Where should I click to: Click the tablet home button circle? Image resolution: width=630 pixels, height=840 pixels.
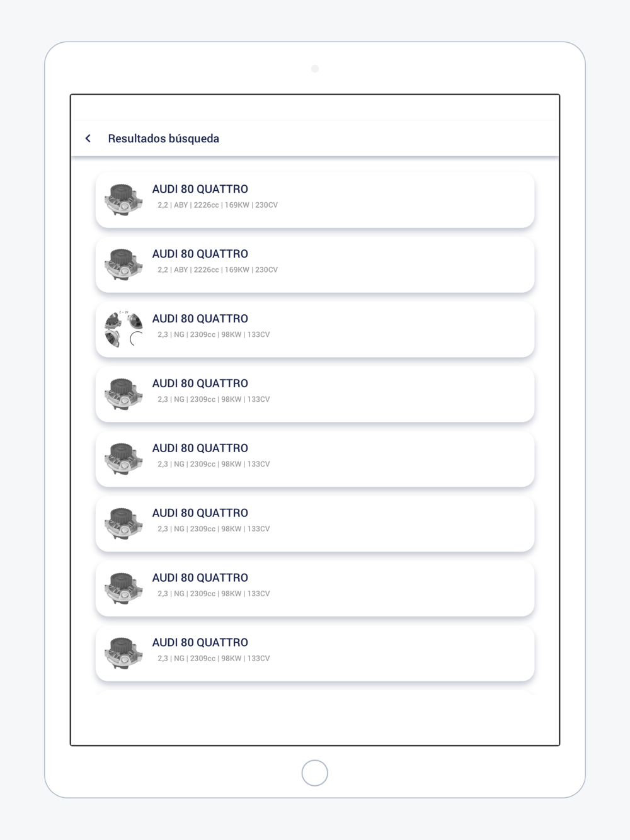[315, 773]
